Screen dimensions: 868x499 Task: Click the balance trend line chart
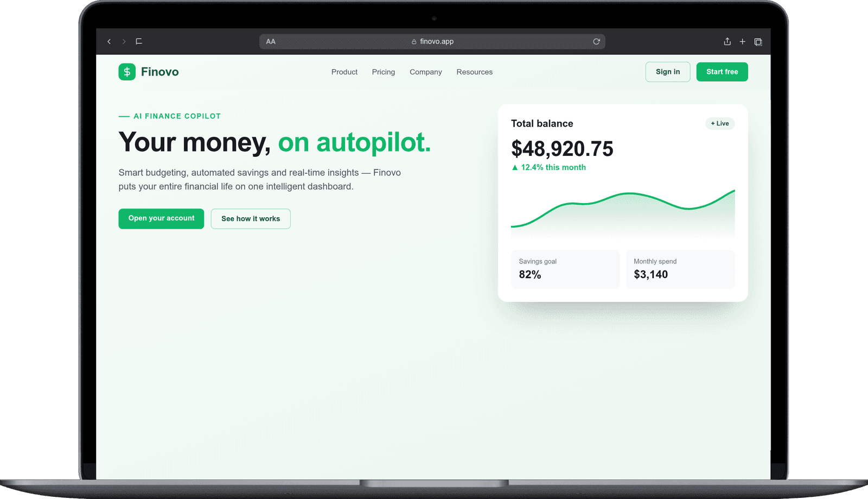[623, 213]
